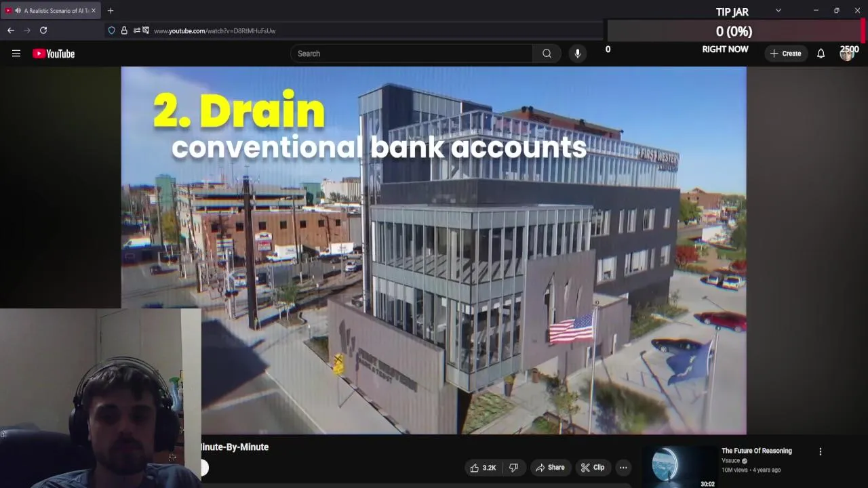Open notifications bell
This screenshot has height=488, width=868.
click(821, 54)
